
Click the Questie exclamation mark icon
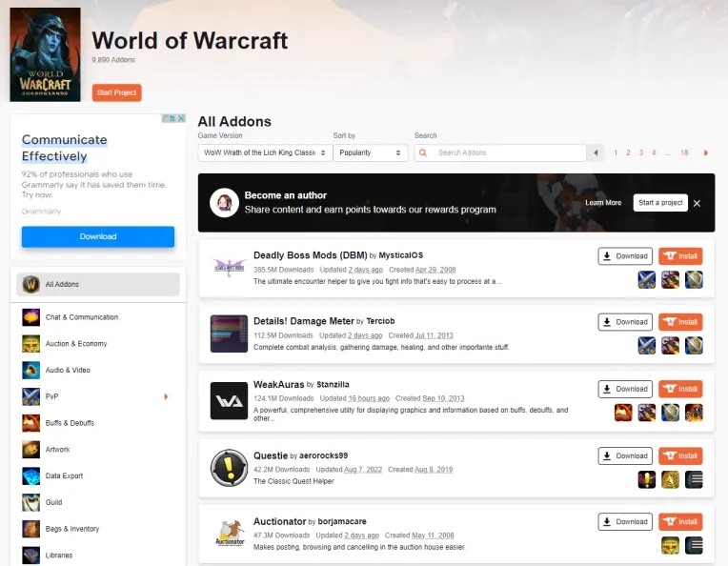click(x=229, y=467)
